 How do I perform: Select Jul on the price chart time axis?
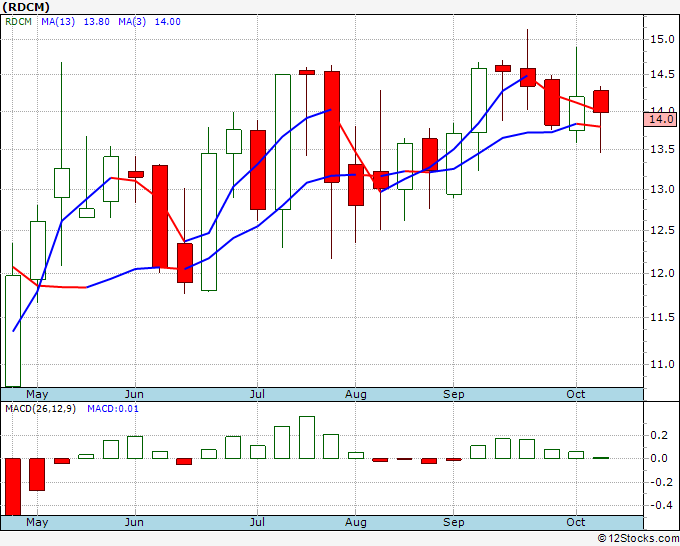[x=257, y=395]
